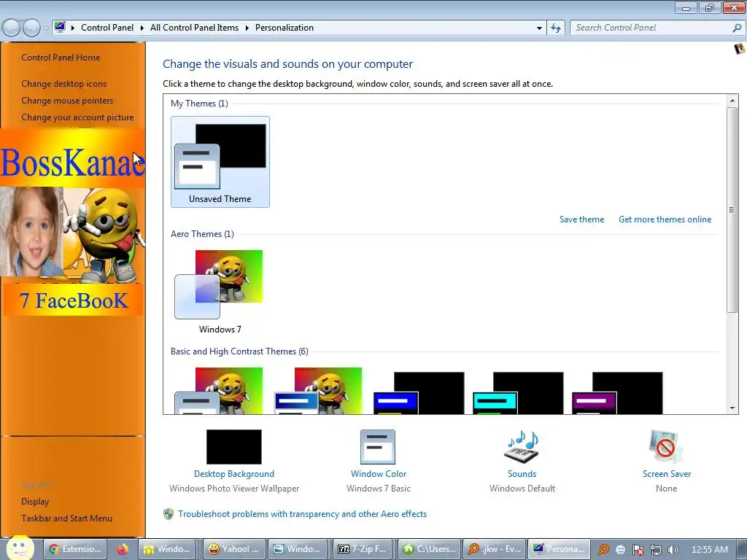Click Troubleshoot problems with transparency link
Viewport: 747px width, 560px height.
(x=303, y=514)
